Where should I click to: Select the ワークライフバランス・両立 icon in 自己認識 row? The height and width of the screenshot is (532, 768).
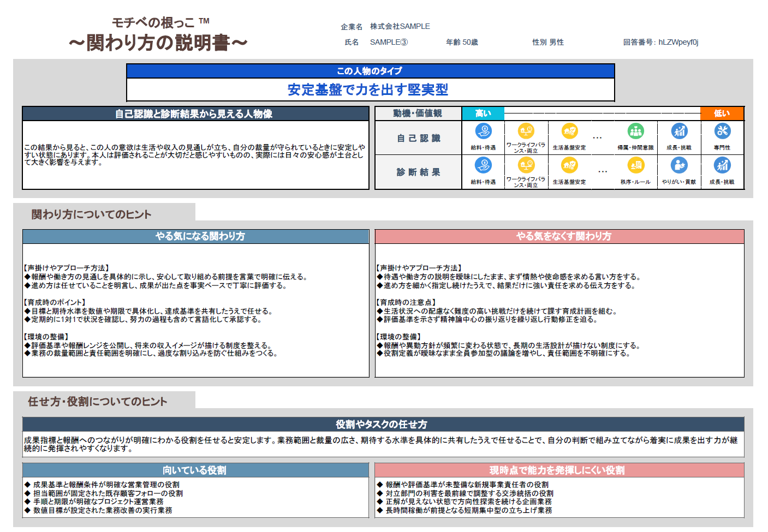point(526,131)
